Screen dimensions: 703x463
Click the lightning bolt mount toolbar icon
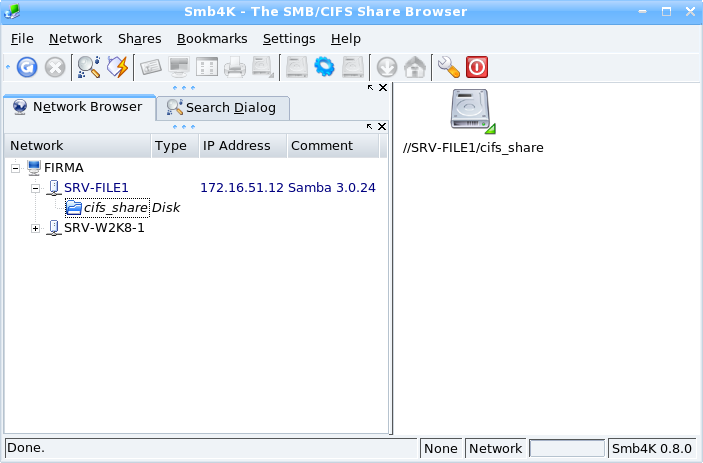click(117, 67)
